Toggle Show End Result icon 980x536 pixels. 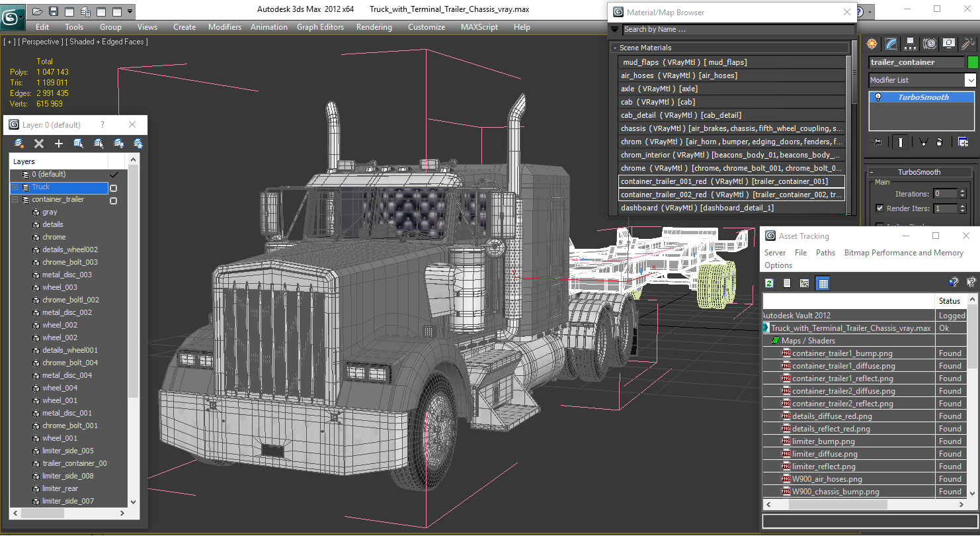pos(901,142)
